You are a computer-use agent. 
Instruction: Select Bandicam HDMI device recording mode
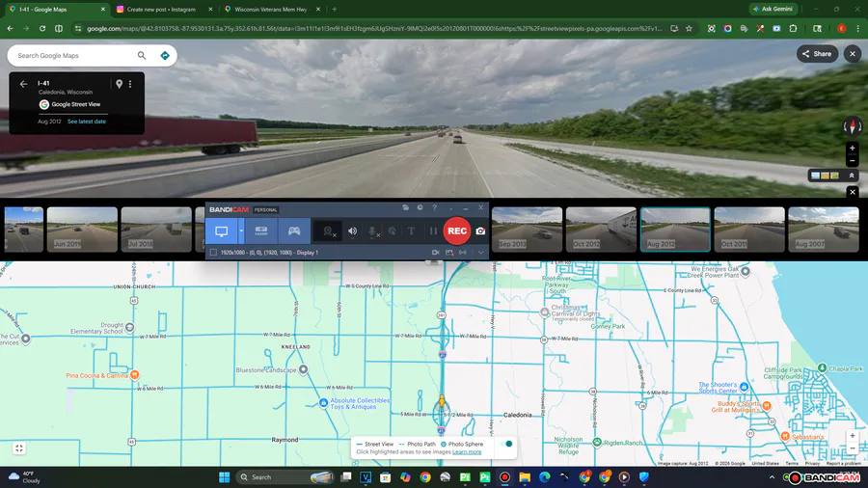coord(261,231)
